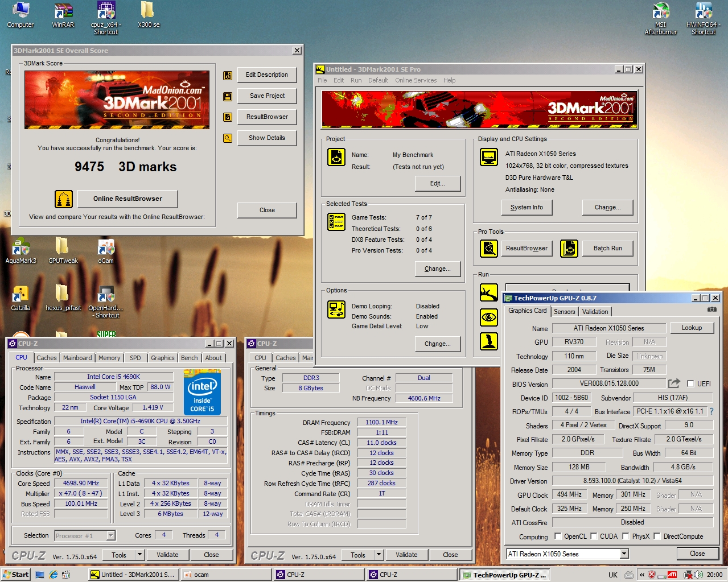
Task: Switch to the Mainboard tab in CPU-Z
Action: 77,358
